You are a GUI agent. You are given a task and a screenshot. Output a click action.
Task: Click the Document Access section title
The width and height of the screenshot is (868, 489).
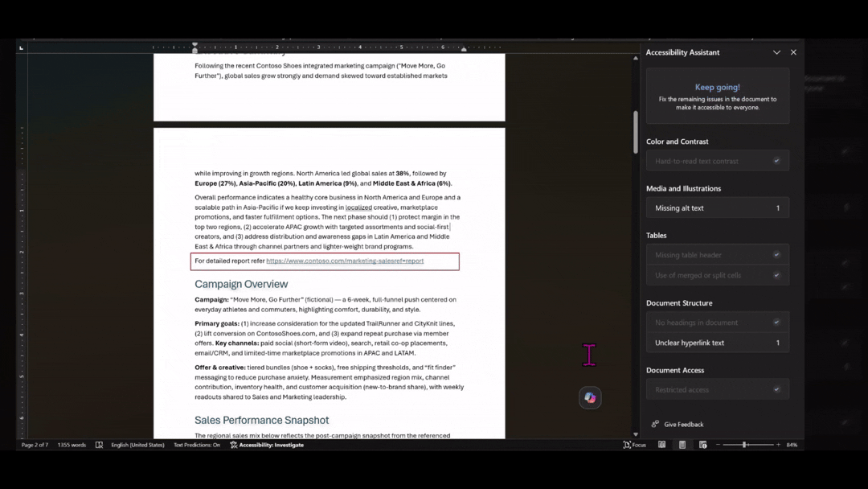click(x=675, y=371)
